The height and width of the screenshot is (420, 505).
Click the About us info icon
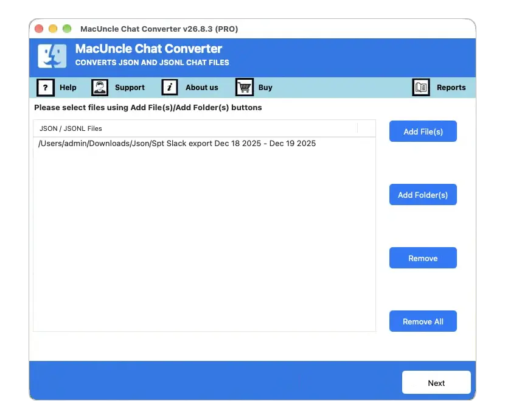click(x=169, y=87)
